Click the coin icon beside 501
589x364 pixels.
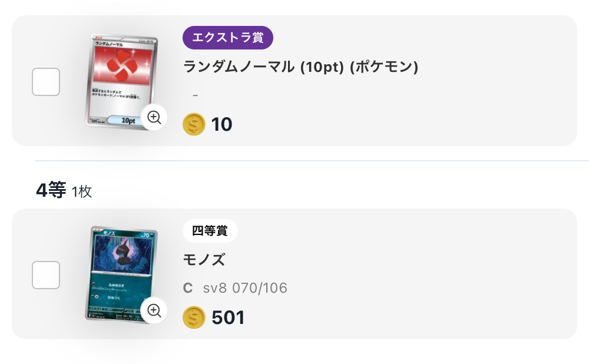(x=194, y=317)
